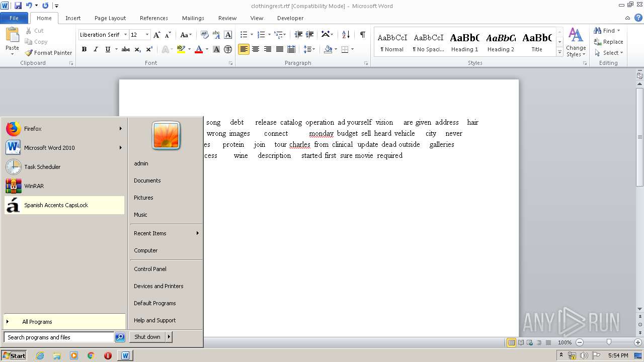Click the Undo icon in Quick Access

pyautogui.click(x=29, y=6)
